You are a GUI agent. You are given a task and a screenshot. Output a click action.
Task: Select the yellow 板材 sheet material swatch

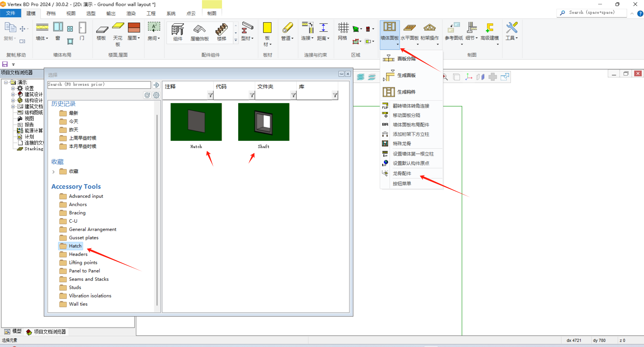click(267, 28)
